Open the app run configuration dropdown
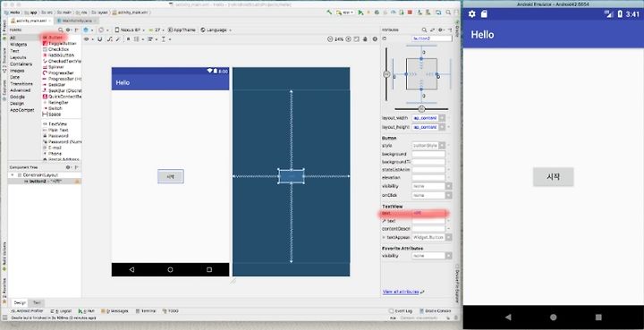Viewport: 644px width, 330px height. [345, 13]
